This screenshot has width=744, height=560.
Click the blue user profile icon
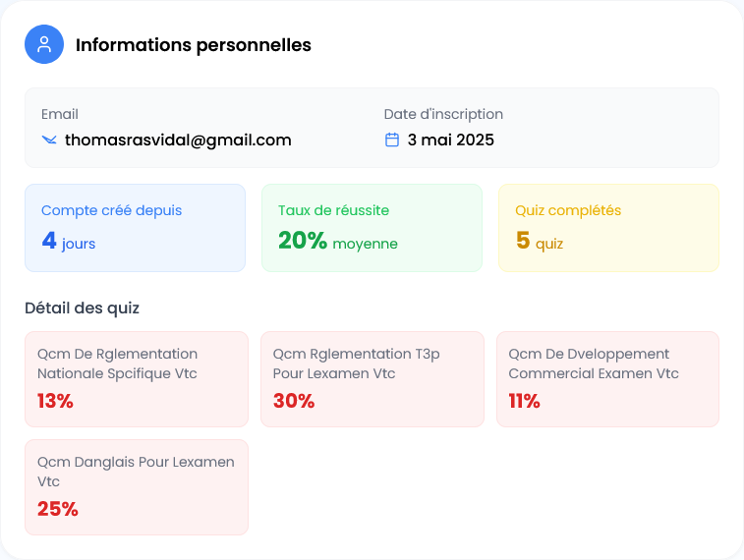(44, 44)
